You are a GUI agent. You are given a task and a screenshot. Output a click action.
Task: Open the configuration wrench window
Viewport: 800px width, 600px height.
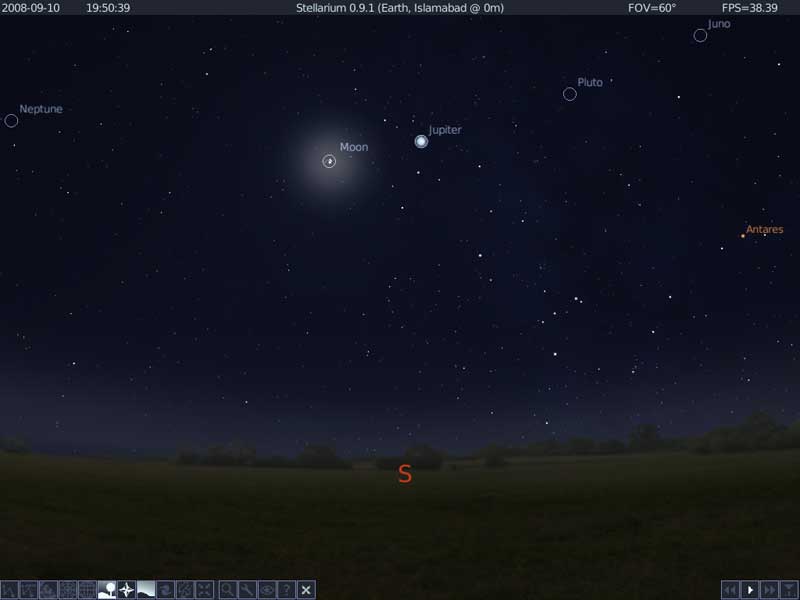pos(247,590)
